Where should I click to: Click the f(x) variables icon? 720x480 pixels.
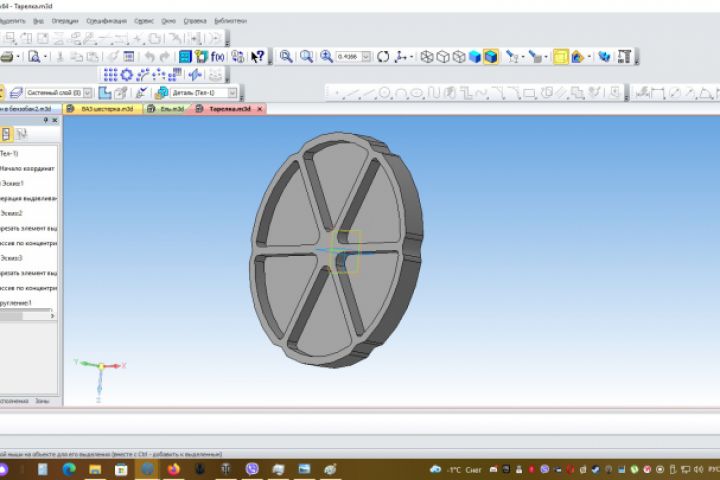point(218,57)
